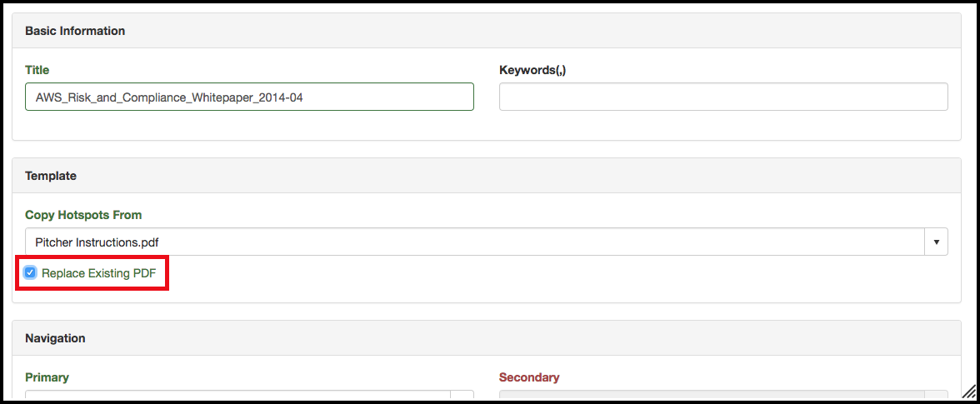
Task: Click the red Secondary label
Action: click(529, 377)
